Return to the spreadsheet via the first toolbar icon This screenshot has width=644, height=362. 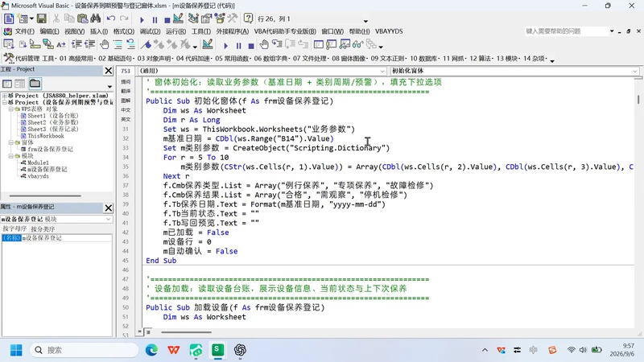9,19
